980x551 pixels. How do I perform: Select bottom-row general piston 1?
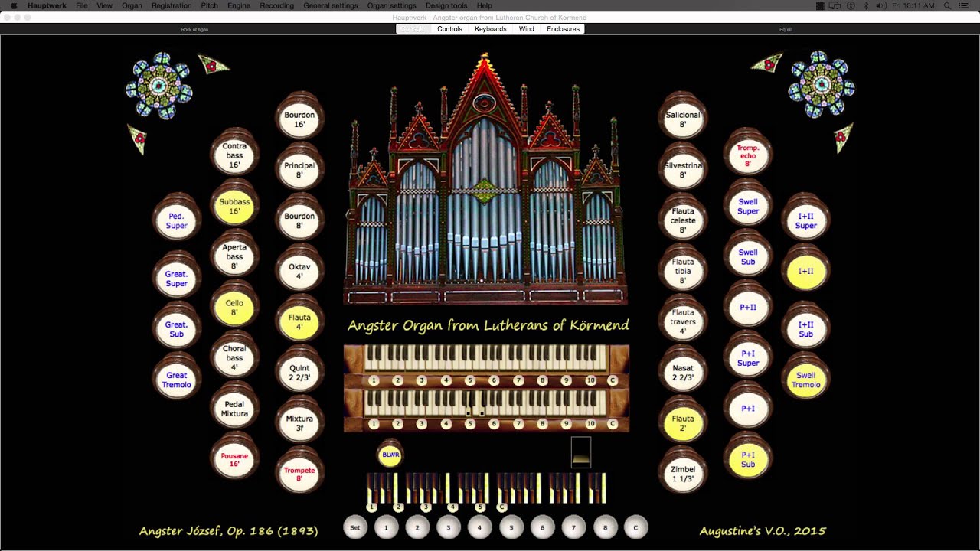[x=386, y=527]
